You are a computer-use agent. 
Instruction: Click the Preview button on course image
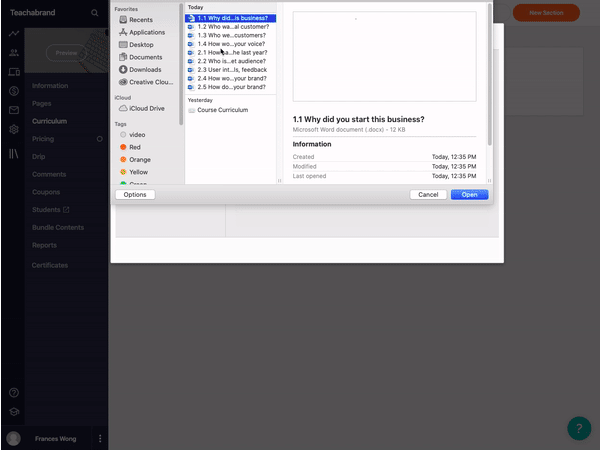[66, 53]
